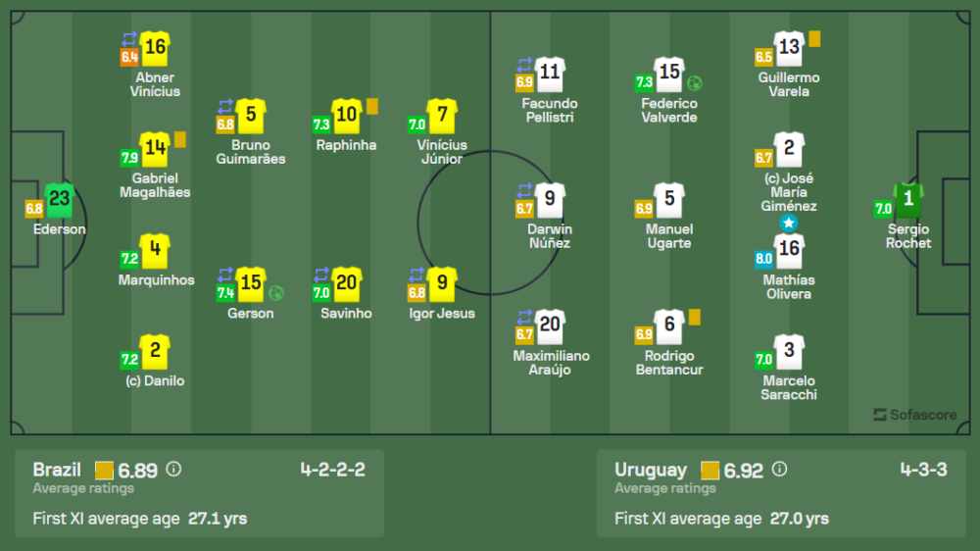Click Federico Valverde's goal ball icon

pos(695,83)
